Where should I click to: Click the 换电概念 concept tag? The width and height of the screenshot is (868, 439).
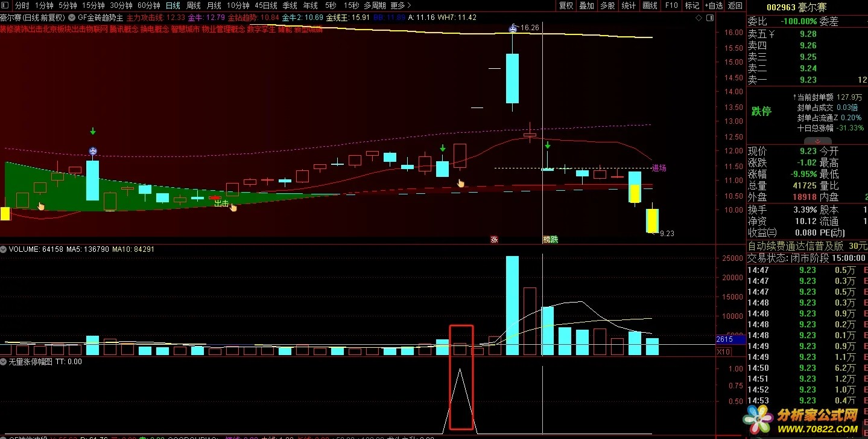coord(155,29)
